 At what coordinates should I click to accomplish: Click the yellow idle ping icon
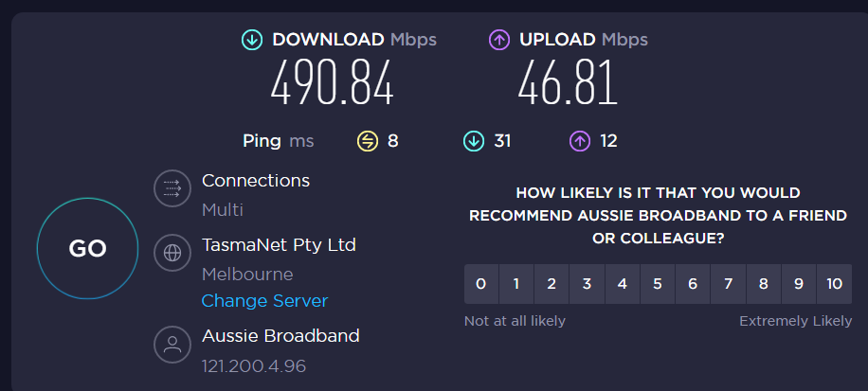[367, 141]
